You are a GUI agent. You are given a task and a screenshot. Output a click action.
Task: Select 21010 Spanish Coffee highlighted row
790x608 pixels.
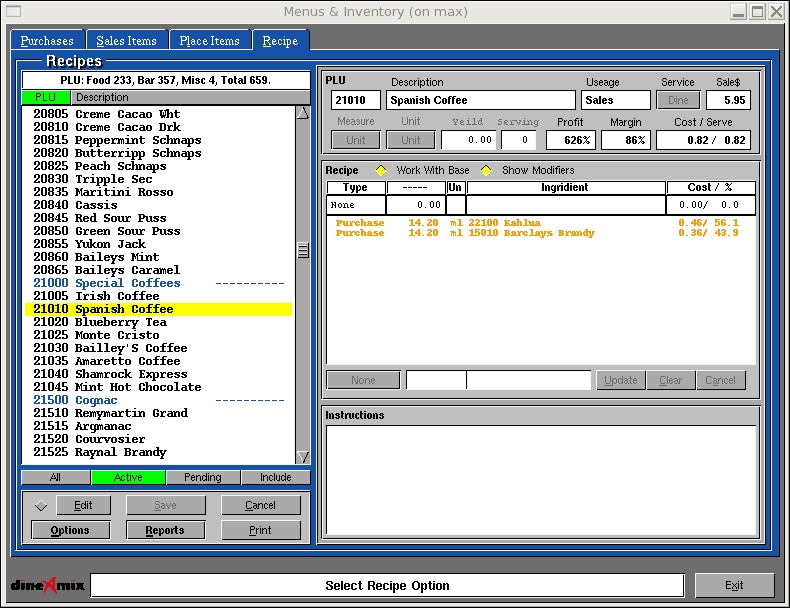coord(158,309)
